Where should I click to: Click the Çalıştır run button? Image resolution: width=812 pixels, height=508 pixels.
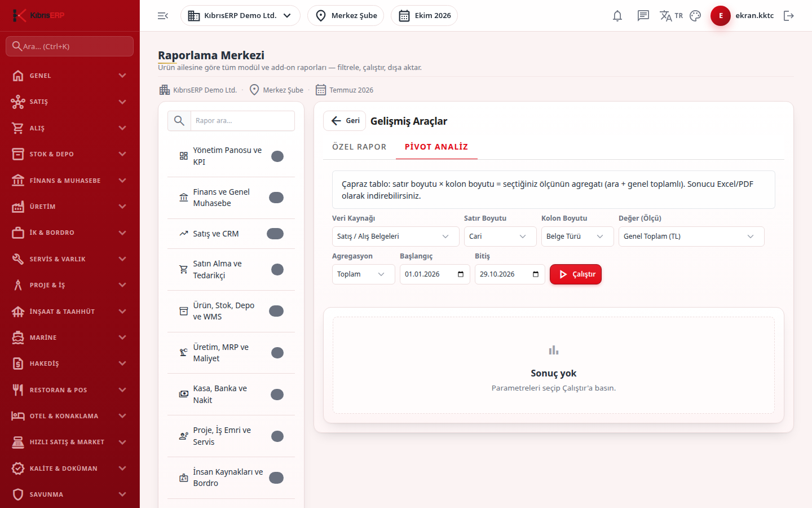coord(576,274)
